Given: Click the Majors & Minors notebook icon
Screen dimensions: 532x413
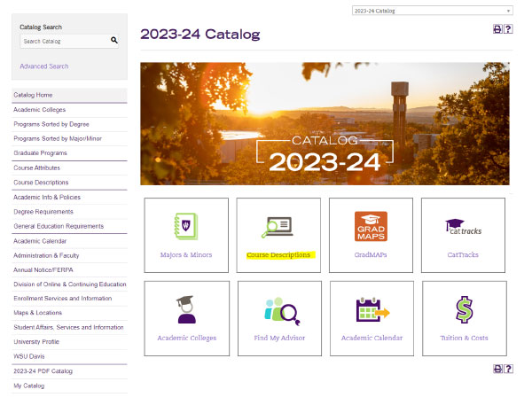Looking at the screenshot, I should coord(186,226).
